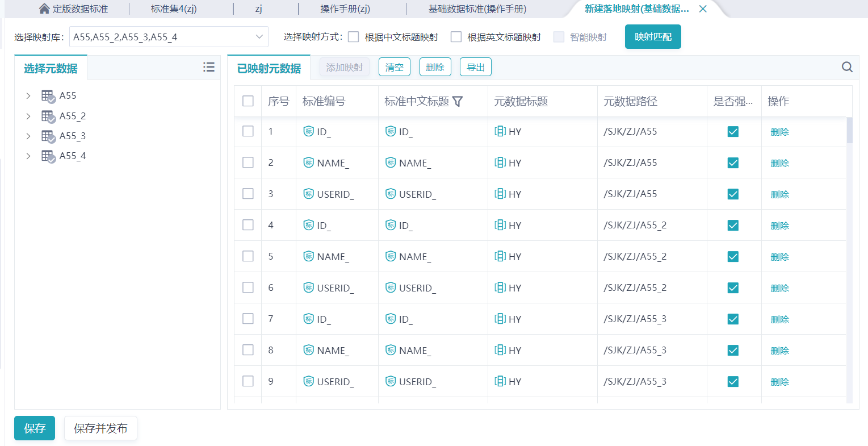Open the 操作手册(zj) tab
The image size is (868, 446).
tap(345, 9)
